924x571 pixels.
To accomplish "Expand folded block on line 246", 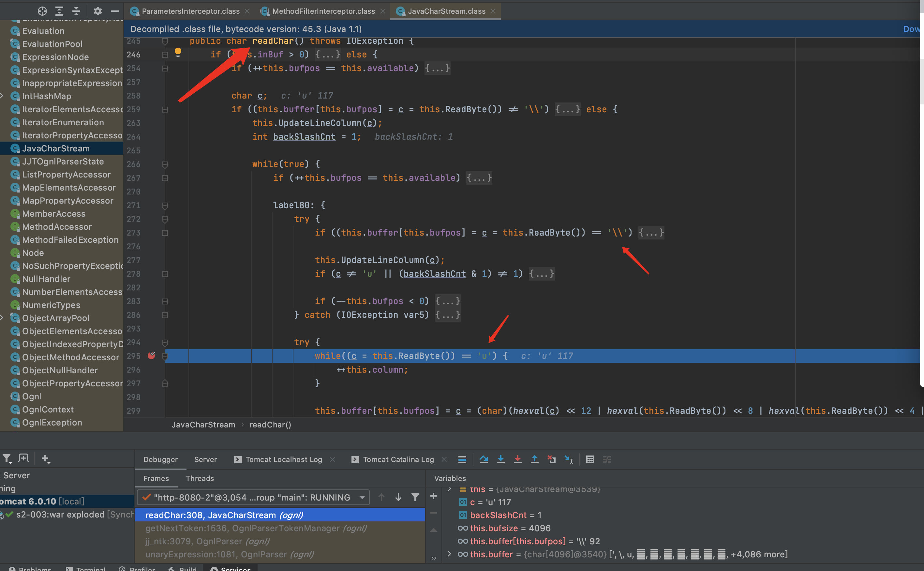I will click(x=165, y=54).
